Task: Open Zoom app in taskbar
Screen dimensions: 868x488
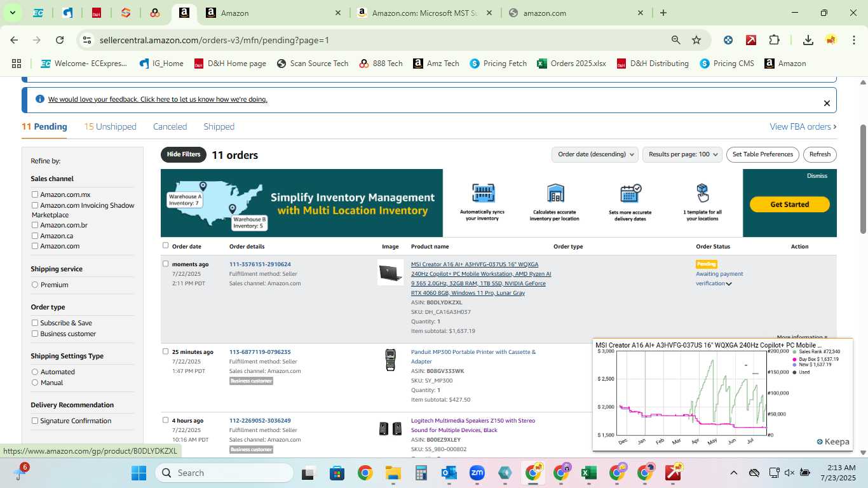Action: 477,473
